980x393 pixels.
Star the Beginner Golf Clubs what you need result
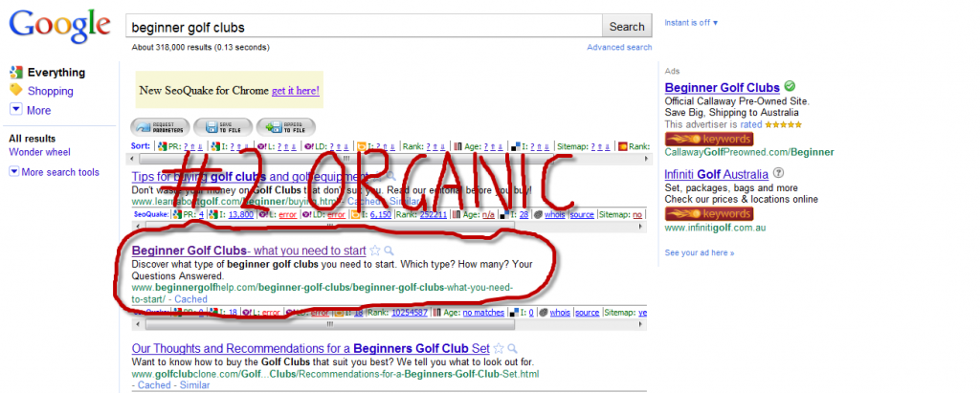coord(375,251)
